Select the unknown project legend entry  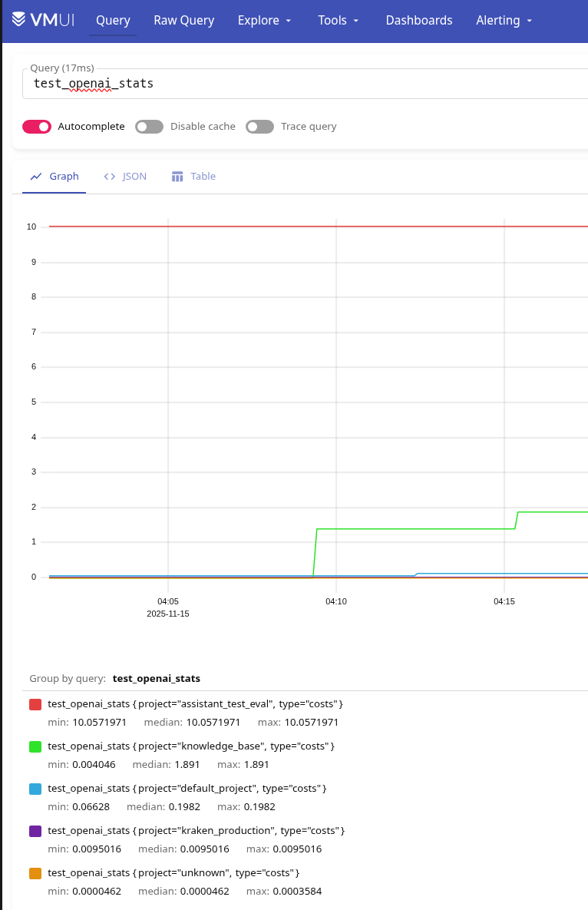click(173, 873)
